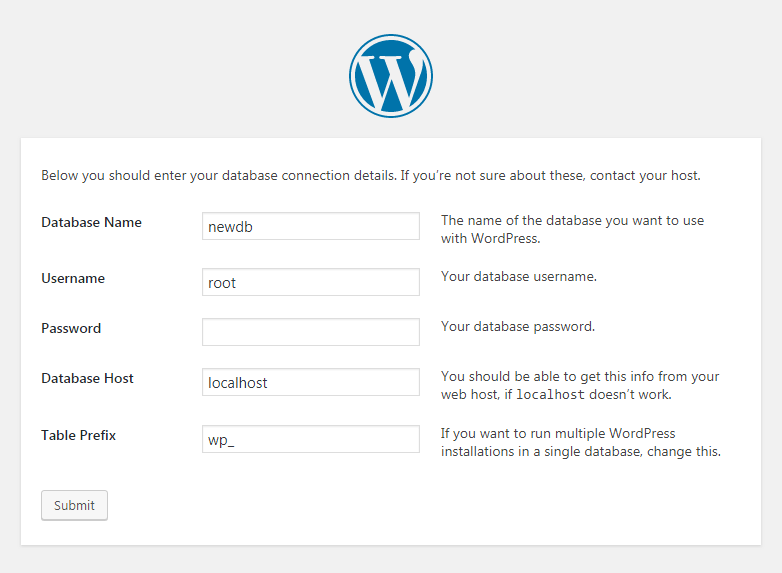Focus the Database Host field with localhost
Screen dimensions: 782x573
pos(311,382)
